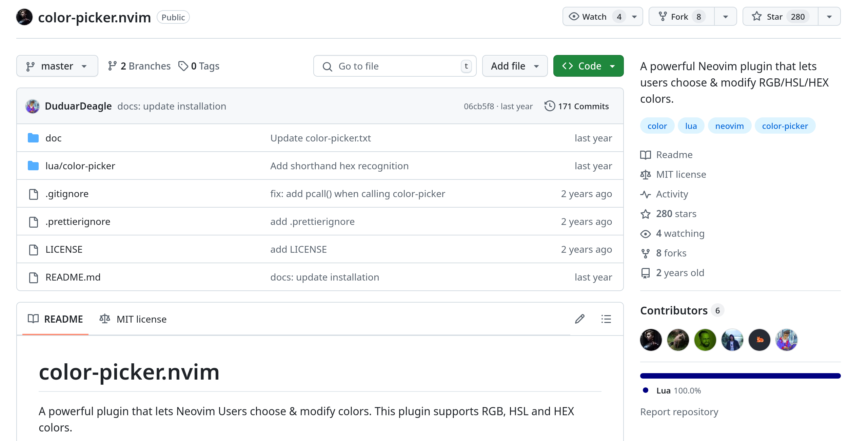868x441 pixels.
Task: Select the lua topic tag
Action: coord(691,126)
